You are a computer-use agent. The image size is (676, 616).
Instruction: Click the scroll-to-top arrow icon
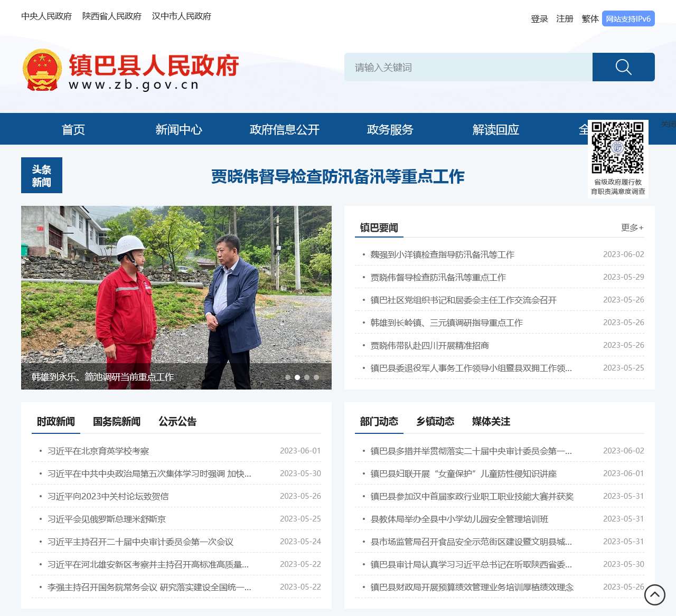coord(654,595)
